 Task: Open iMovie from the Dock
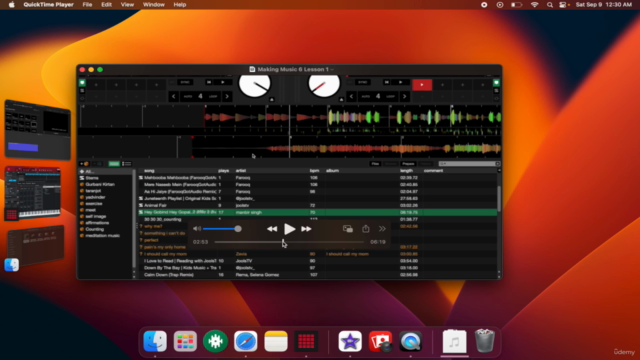point(350,341)
